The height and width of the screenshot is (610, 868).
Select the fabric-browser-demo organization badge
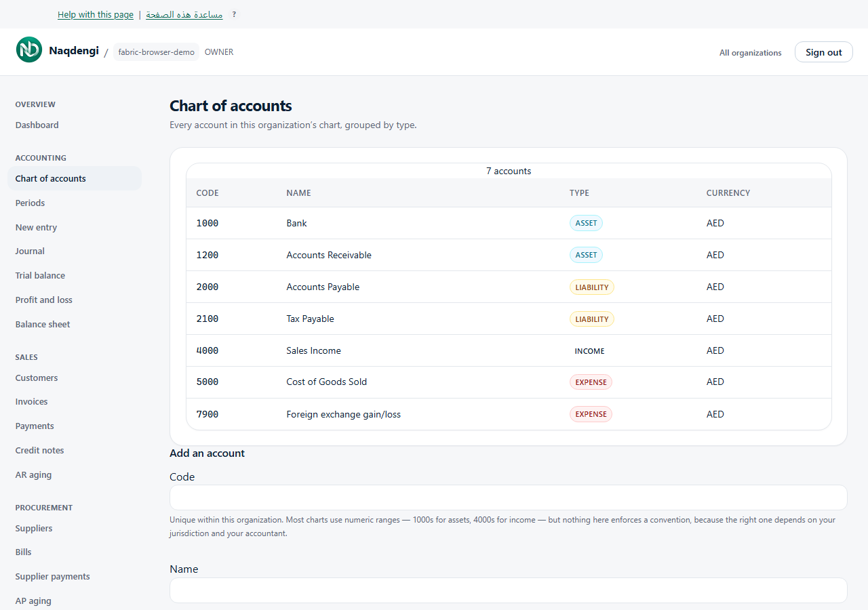point(156,52)
